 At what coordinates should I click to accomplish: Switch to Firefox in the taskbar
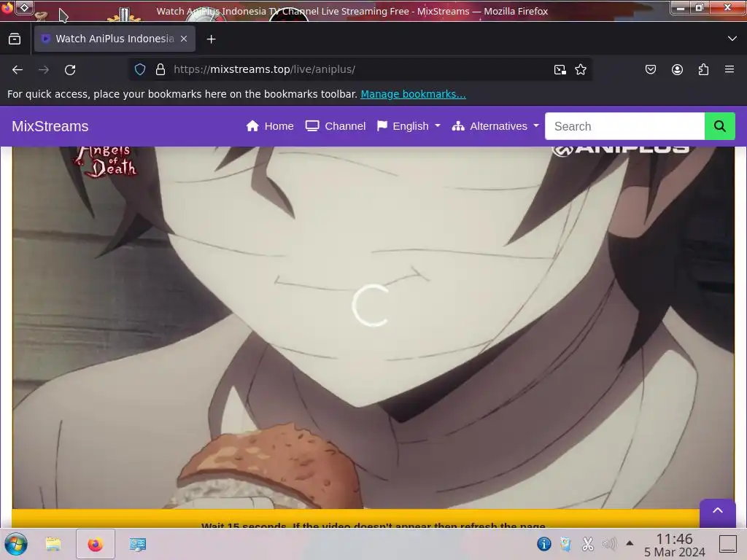click(x=96, y=544)
